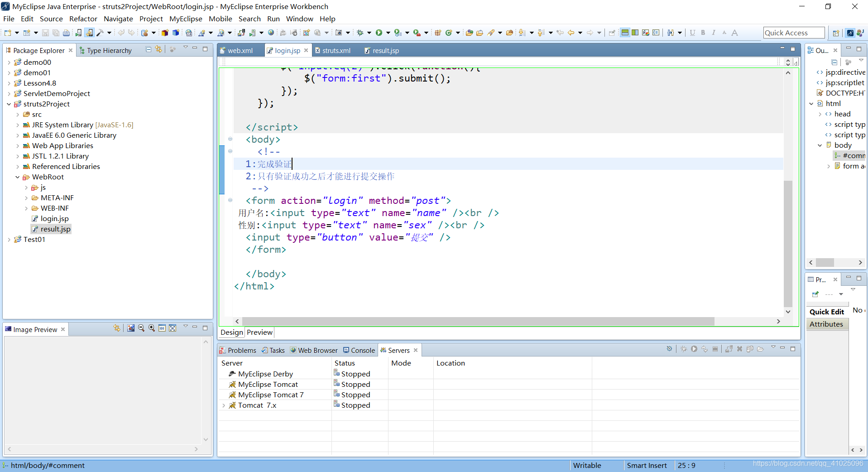This screenshot has width=868, height=472.
Task: Select login.jsp in Package Explorer
Action: click(x=54, y=218)
